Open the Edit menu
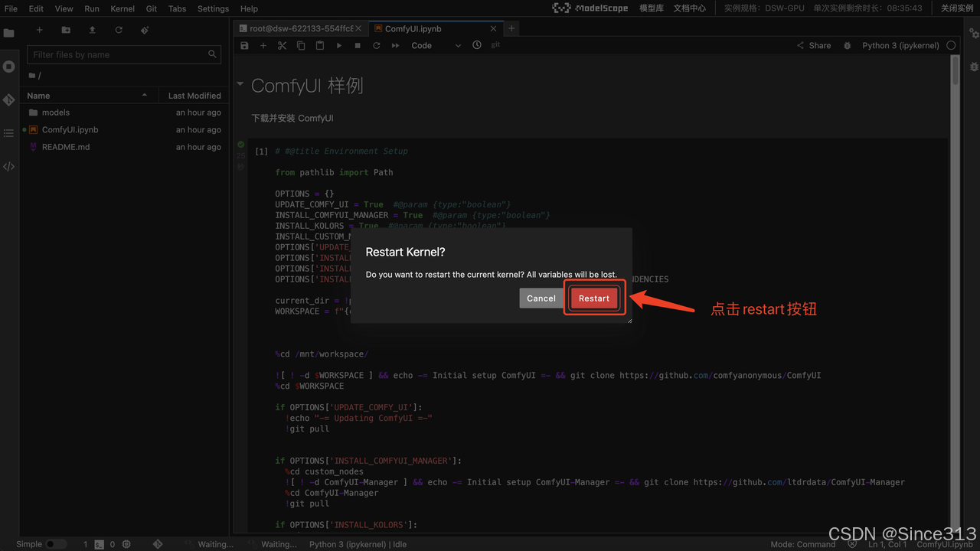This screenshot has height=551, width=980. (x=36, y=8)
